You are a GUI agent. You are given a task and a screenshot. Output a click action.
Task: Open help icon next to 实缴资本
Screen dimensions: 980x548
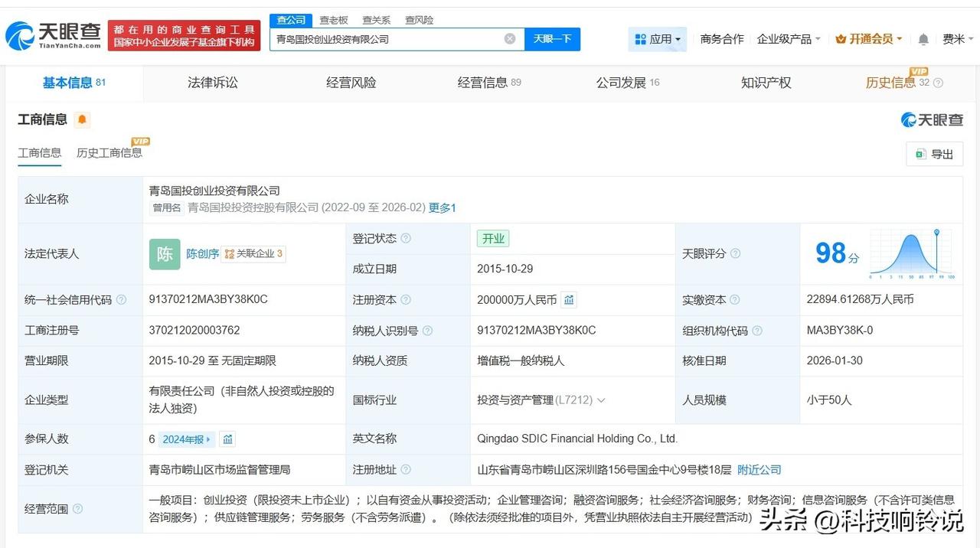tap(735, 300)
